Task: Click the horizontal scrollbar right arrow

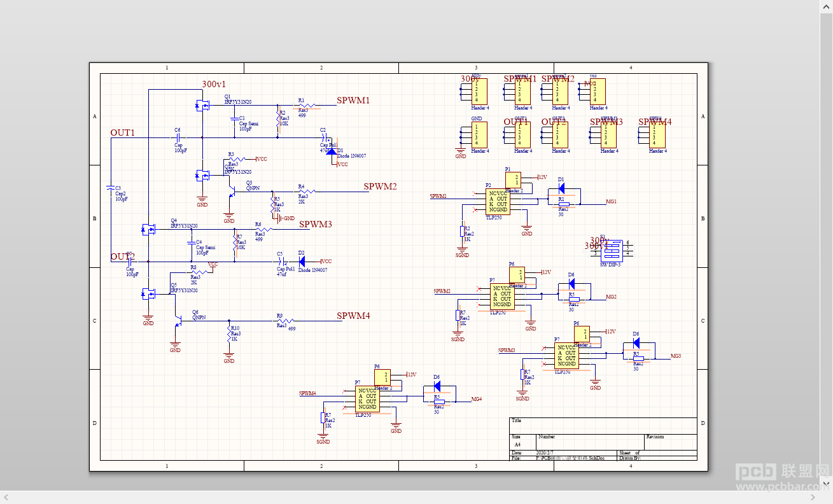Action: (827, 496)
